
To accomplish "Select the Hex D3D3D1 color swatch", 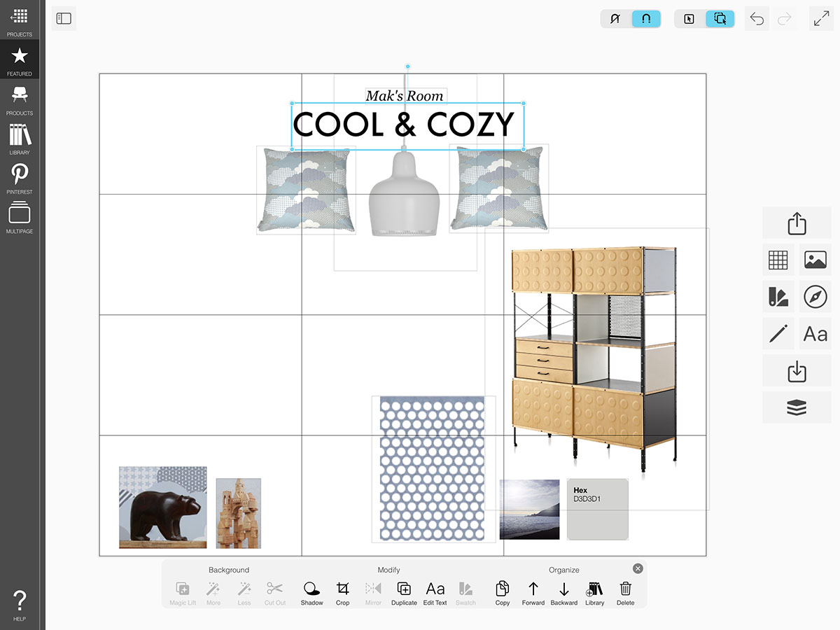I will 597,510.
